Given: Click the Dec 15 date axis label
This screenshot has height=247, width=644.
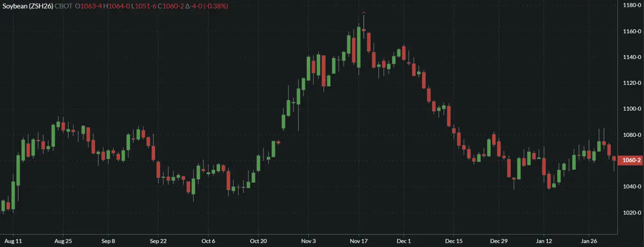Looking at the screenshot, I should tap(454, 241).
